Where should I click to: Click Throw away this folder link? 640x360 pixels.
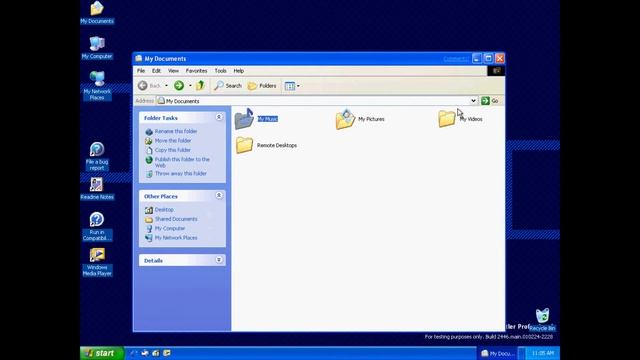pos(180,173)
